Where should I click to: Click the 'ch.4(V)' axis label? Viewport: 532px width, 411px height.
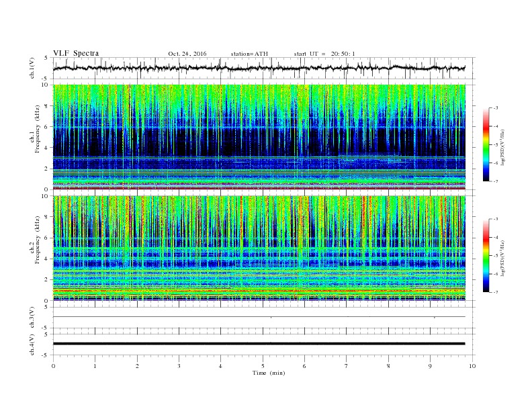click(33, 345)
